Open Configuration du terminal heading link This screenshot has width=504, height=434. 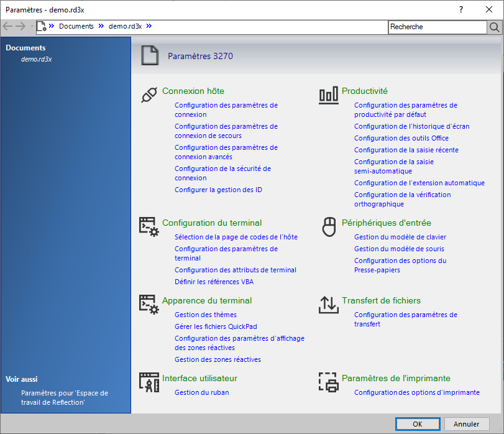212,223
